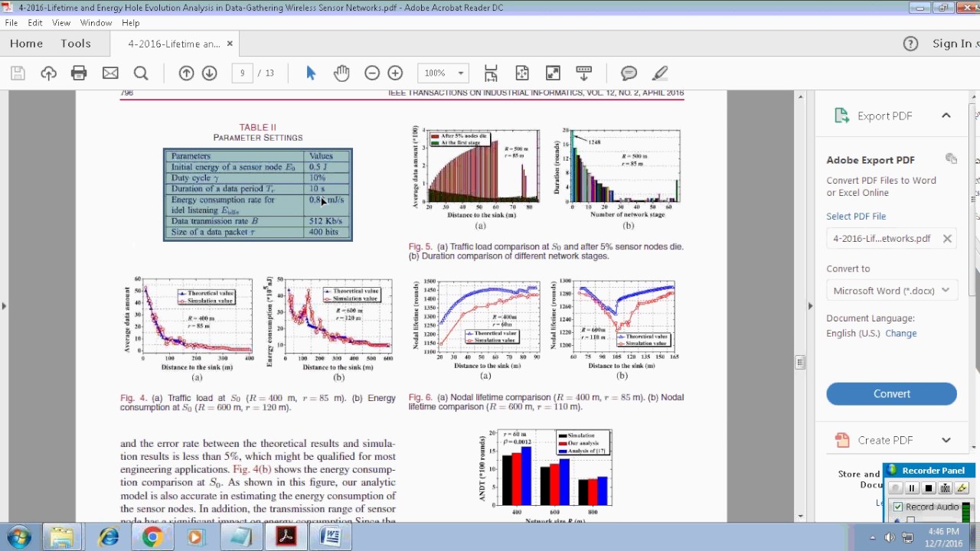This screenshot has height=551, width=980.
Task: Print the document with printer icon
Action: click(79, 73)
